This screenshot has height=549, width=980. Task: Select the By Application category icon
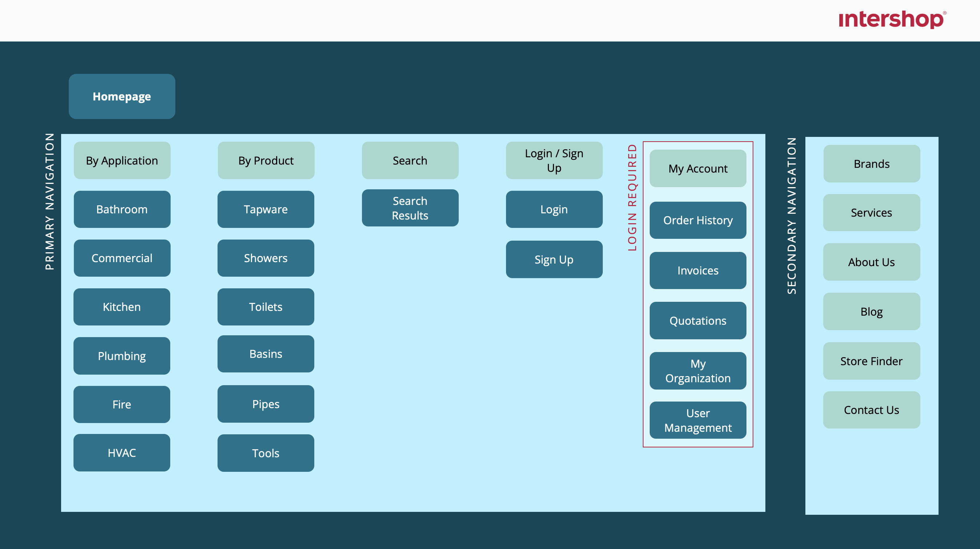point(122,160)
